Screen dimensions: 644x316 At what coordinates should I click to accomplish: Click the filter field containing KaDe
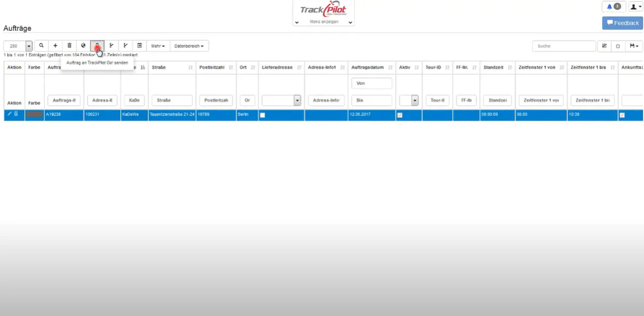click(134, 100)
